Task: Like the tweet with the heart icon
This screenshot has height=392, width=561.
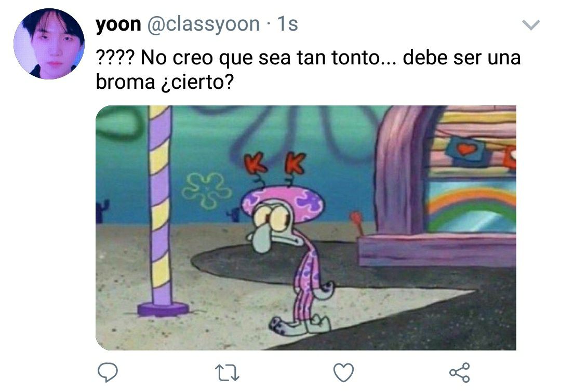Action: [x=343, y=372]
